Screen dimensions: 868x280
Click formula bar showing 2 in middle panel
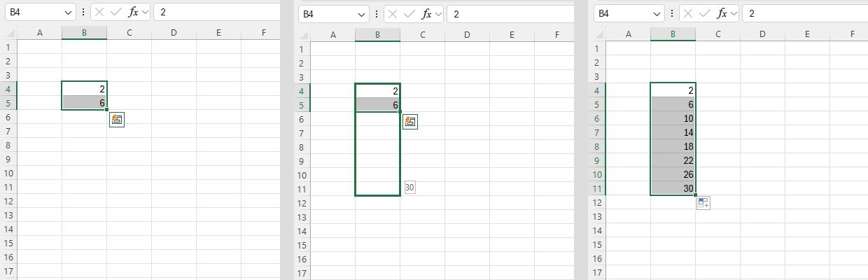pyautogui.click(x=511, y=14)
